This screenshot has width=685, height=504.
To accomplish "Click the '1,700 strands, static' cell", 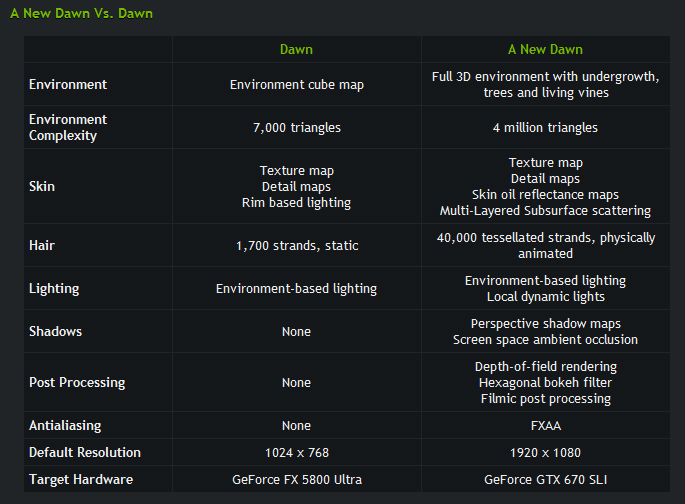I will [296, 246].
